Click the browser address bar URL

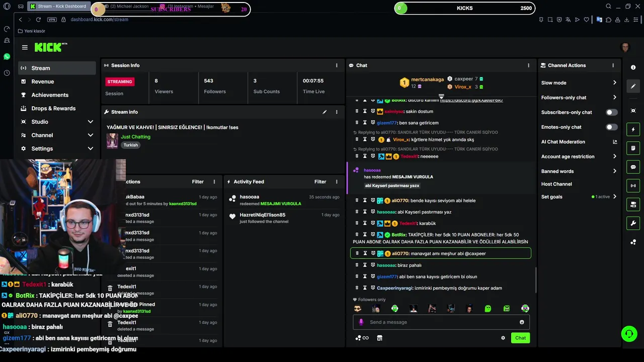[99, 20]
